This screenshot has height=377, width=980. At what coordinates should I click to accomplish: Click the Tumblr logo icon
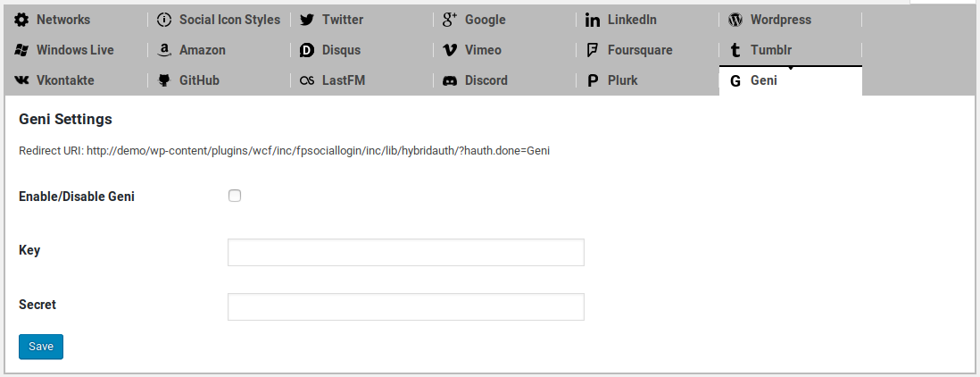pos(735,50)
